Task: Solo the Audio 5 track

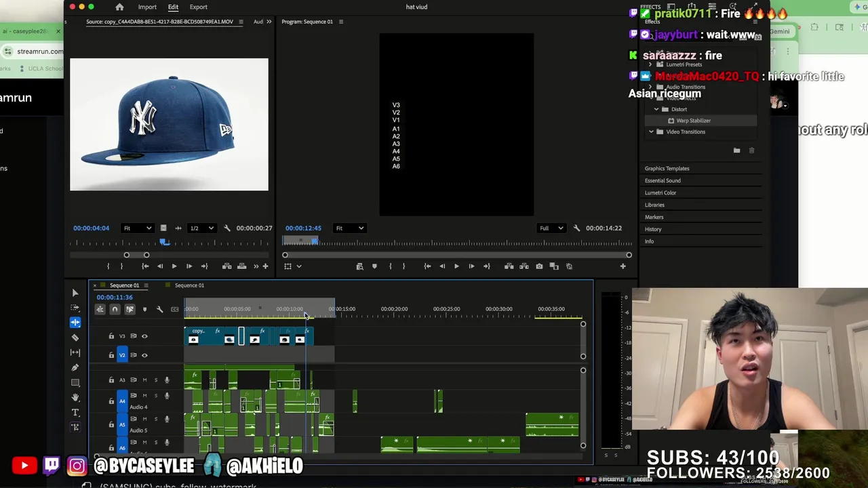Action: [155, 419]
